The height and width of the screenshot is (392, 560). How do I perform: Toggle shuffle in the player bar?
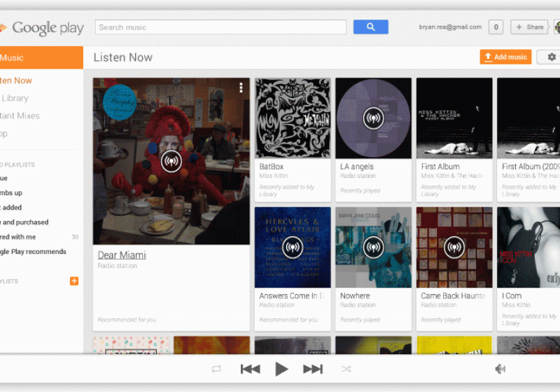pos(346,369)
